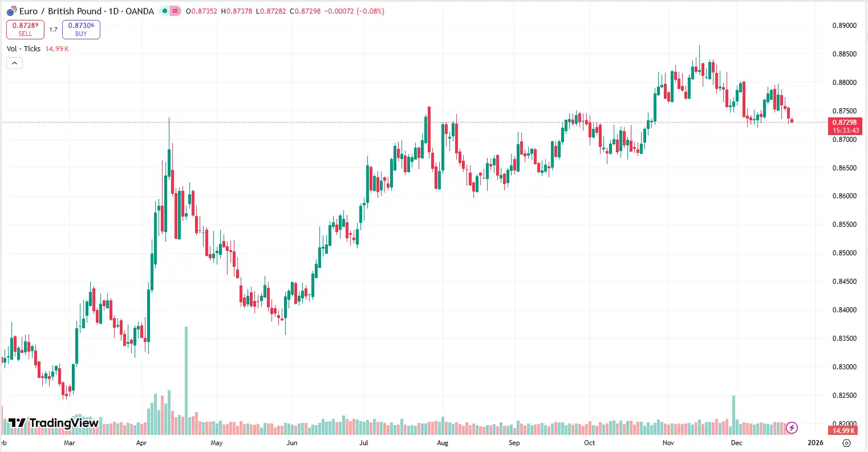Click the countdown timer under current price

(x=846, y=130)
